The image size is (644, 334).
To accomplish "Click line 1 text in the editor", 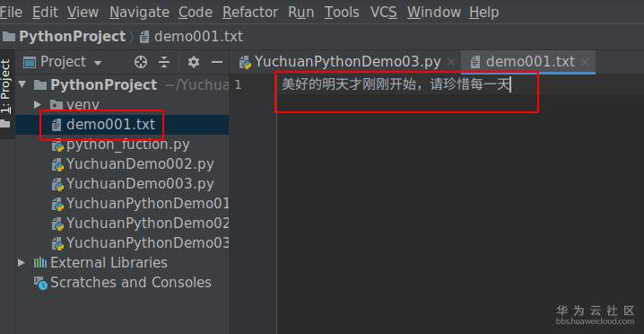I will [396, 85].
